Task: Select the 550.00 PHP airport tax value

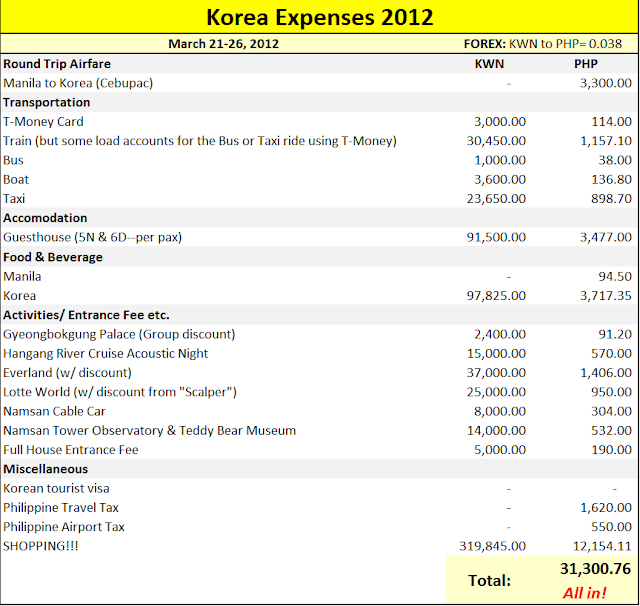Action: click(611, 527)
